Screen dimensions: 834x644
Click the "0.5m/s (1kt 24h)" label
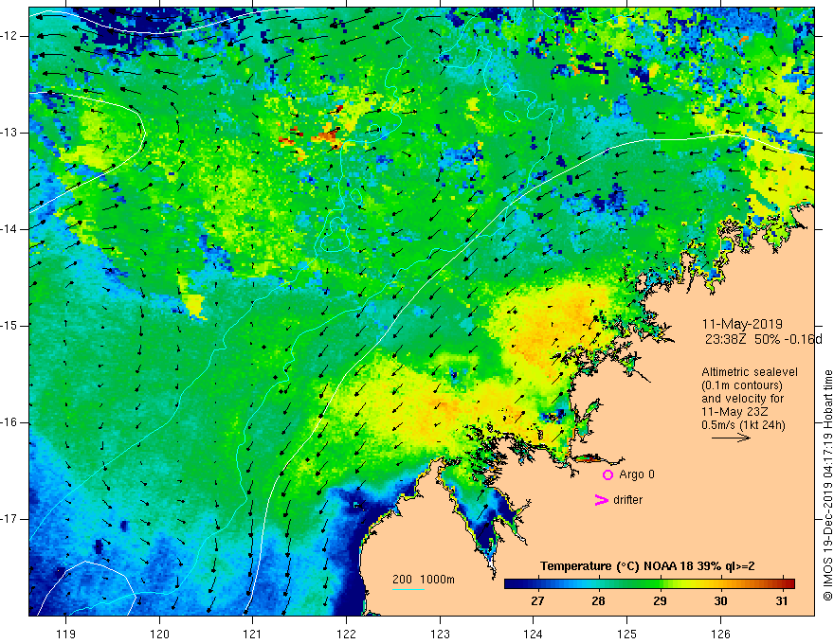pyautogui.click(x=743, y=425)
